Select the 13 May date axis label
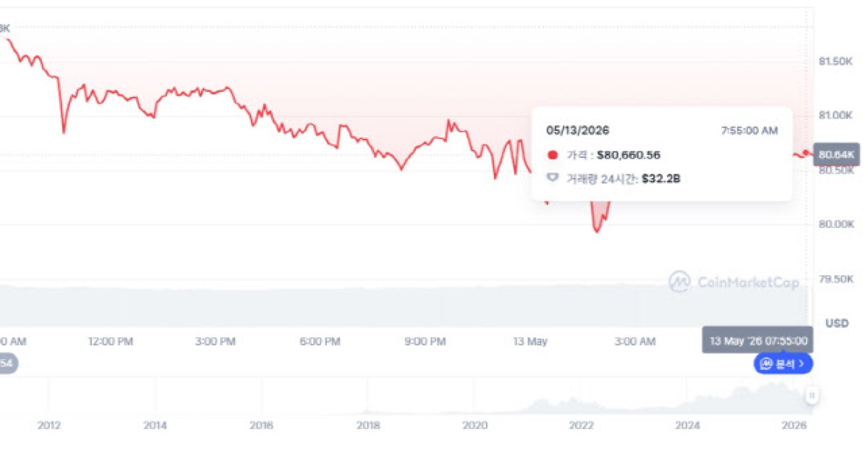This screenshot has width=868, height=456. pos(530,341)
